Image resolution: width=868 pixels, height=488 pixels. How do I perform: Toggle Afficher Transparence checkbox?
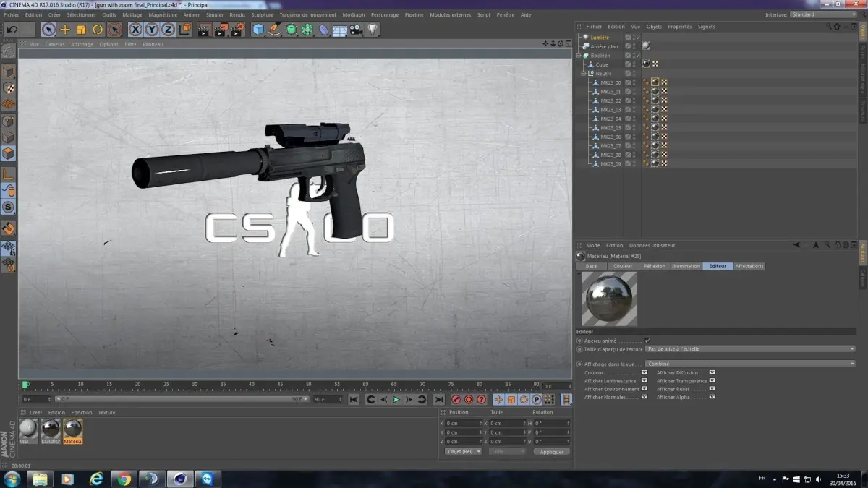point(712,380)
